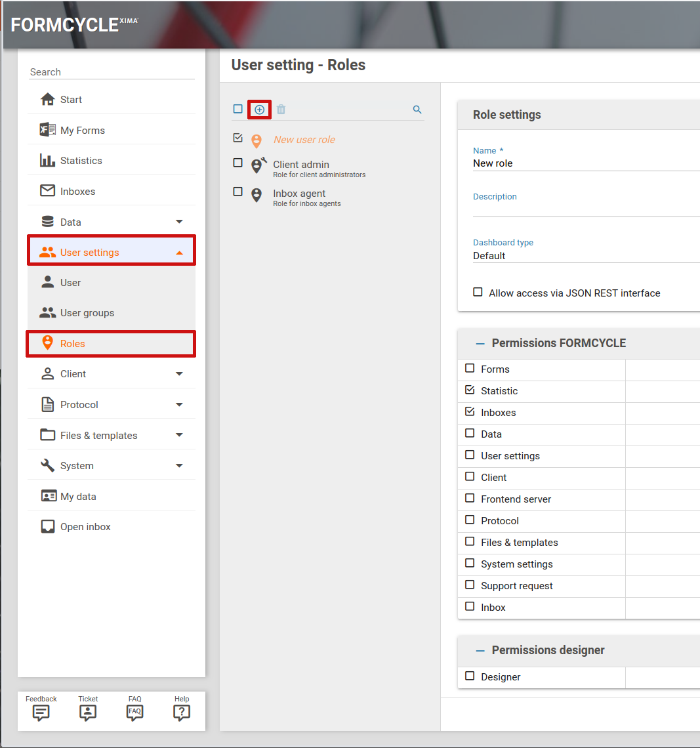Enable the Forms permission checkbox
700x748 pixels.
point(470,369)
